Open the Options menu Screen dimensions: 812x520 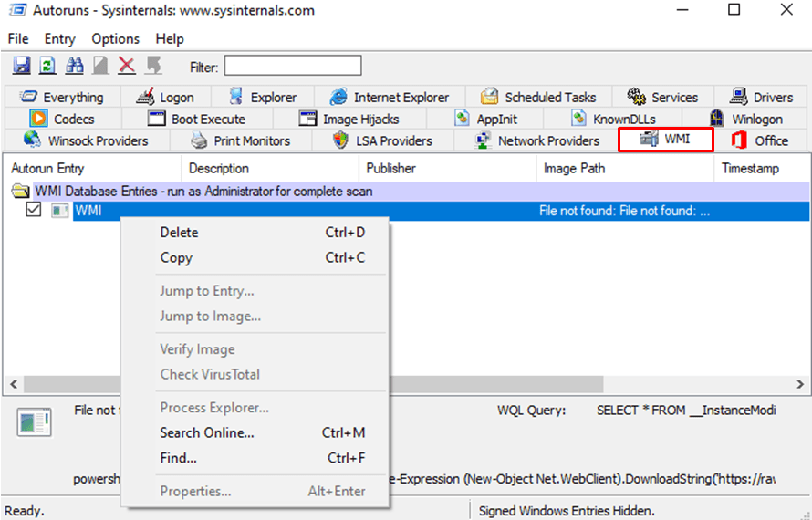coord(116,39)
